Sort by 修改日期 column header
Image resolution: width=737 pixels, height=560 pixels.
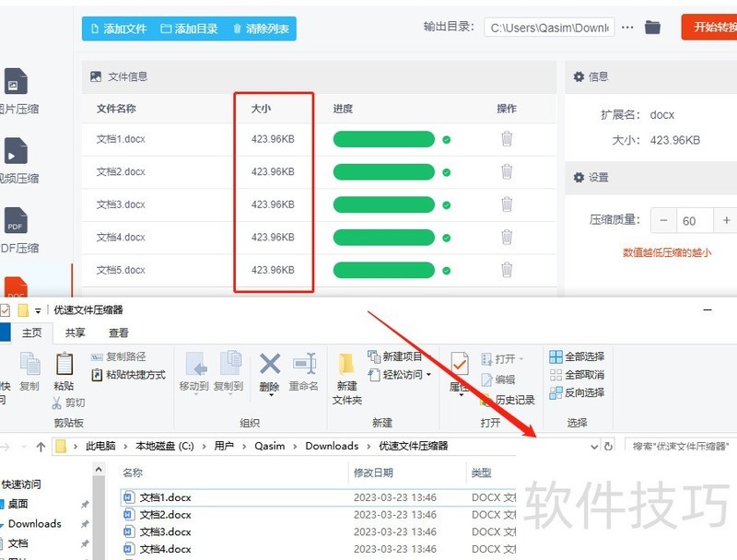click(x=373, y=472)
